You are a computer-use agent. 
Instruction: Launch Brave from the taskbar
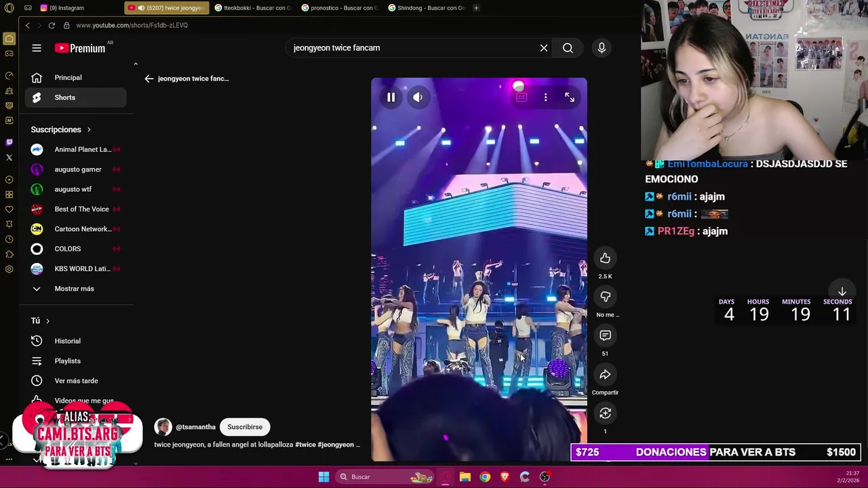tap(505, 477)
